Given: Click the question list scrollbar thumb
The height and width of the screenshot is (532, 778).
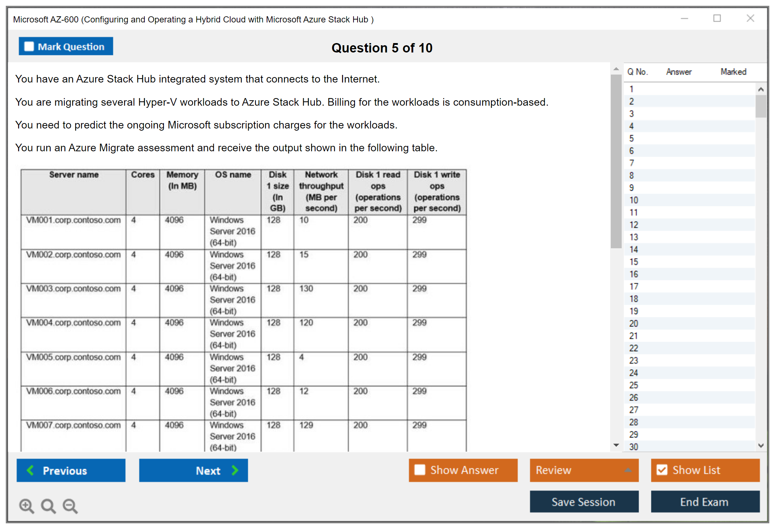Looking at the screenshot, I should point(761,106).
